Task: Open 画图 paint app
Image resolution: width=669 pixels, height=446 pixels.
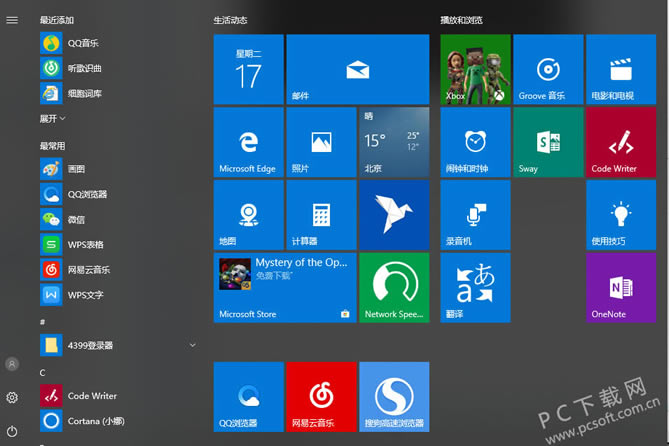Action: pyautogui.click(x=64, y=169)
